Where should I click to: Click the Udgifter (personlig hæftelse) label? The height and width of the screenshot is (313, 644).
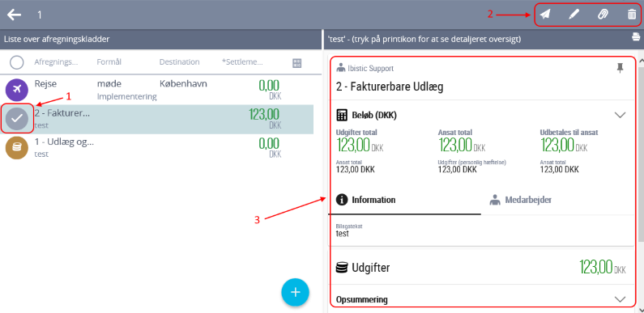(x=471, y=163)
